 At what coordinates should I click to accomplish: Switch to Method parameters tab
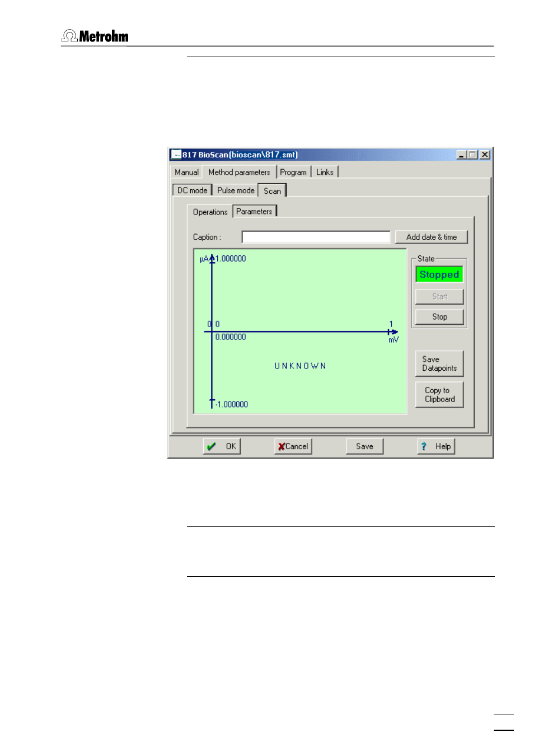coord(239,172)
